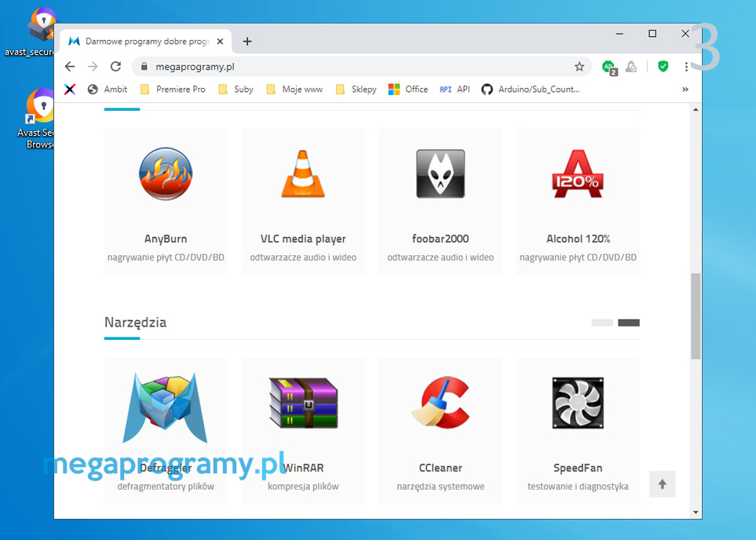Click 'odtwarzacze audio i wideo' under VLC
This screenshot has width=756, height=540.
(x=303, y=257)
